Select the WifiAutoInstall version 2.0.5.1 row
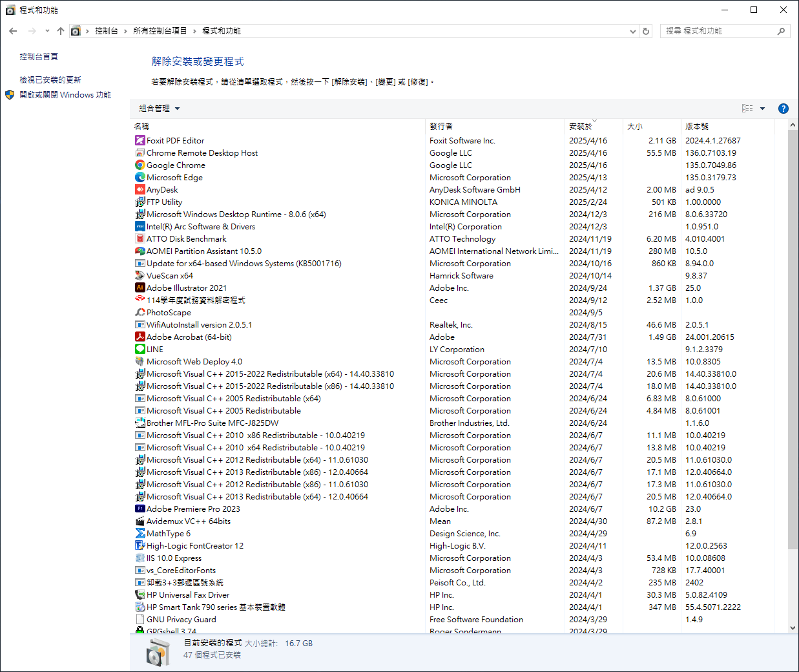 (x=453, y=324)
